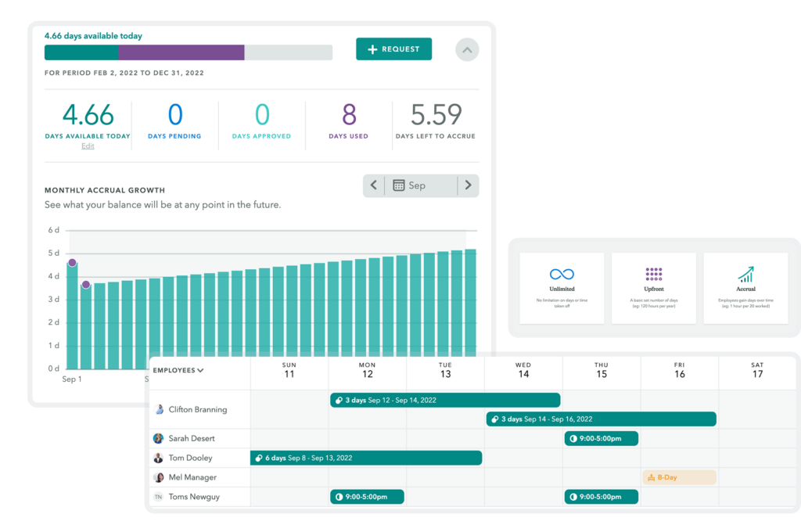Click the Unlimited infinity icon
Screen dimensions: 801x532
[562, 274]
